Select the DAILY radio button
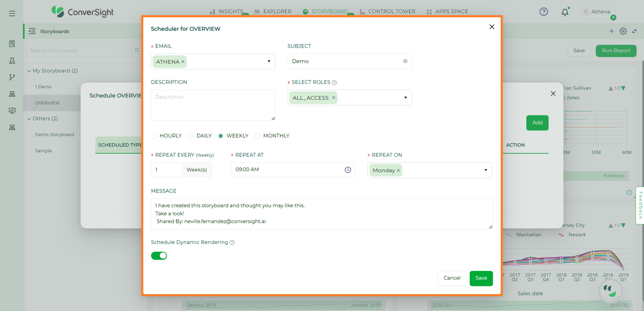The height and width of the screenshot is (311, 644). point(191,136)
